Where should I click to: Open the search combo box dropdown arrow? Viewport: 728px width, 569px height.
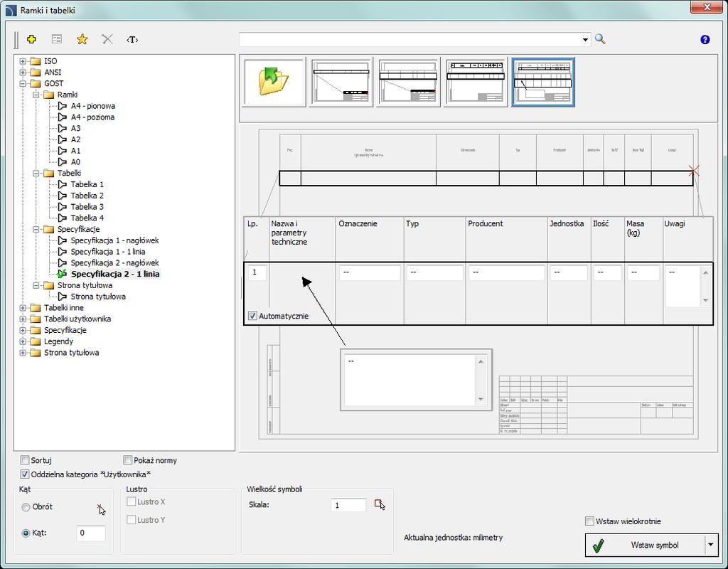(585, 40)
